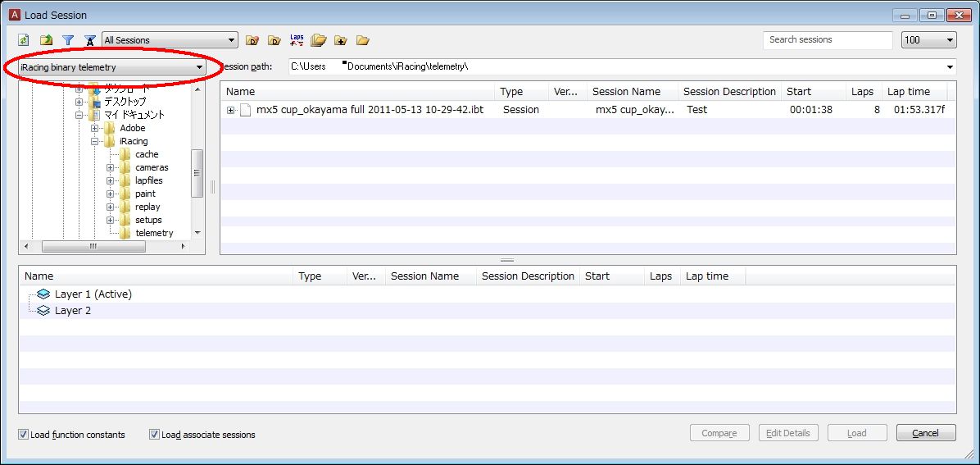Click the telemetry folder icon in tree

pos(125,233)
